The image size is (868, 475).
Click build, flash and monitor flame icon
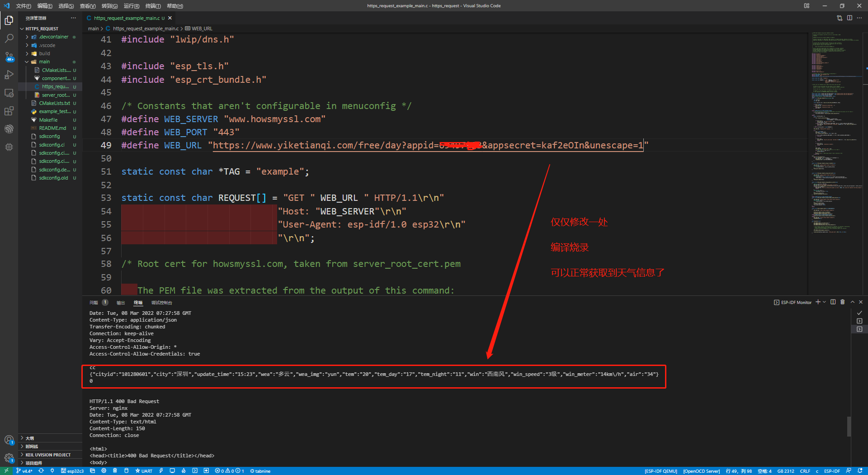(184, 470)
